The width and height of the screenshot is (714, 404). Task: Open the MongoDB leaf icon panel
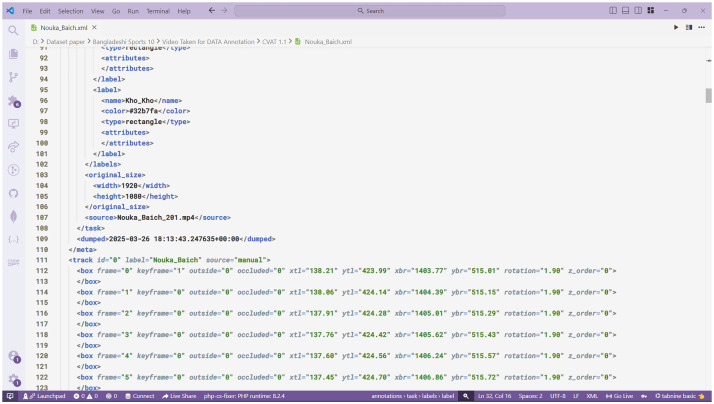coord(13,216)
